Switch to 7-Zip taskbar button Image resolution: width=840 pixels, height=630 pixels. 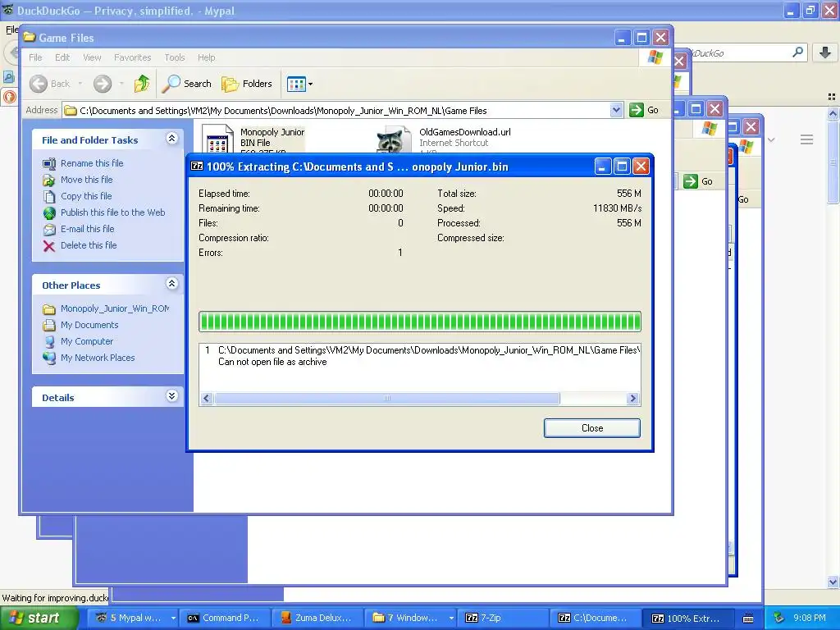click(504, 618)
